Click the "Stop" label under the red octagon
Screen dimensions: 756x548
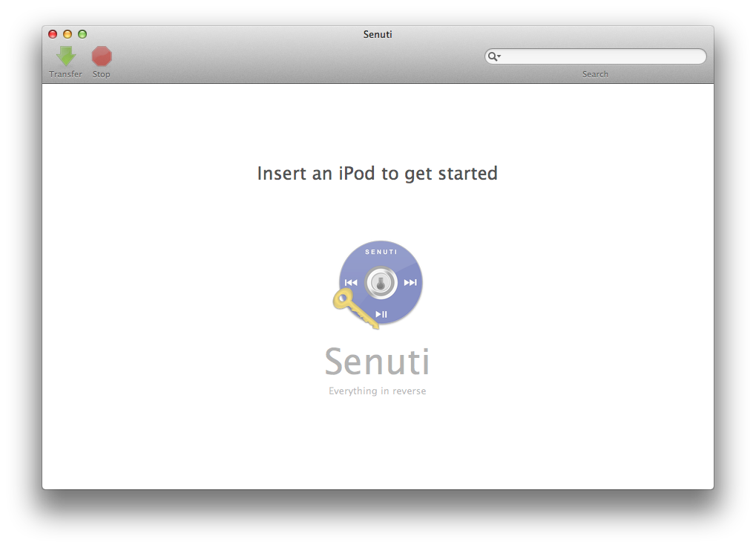[x=101, y=74]
